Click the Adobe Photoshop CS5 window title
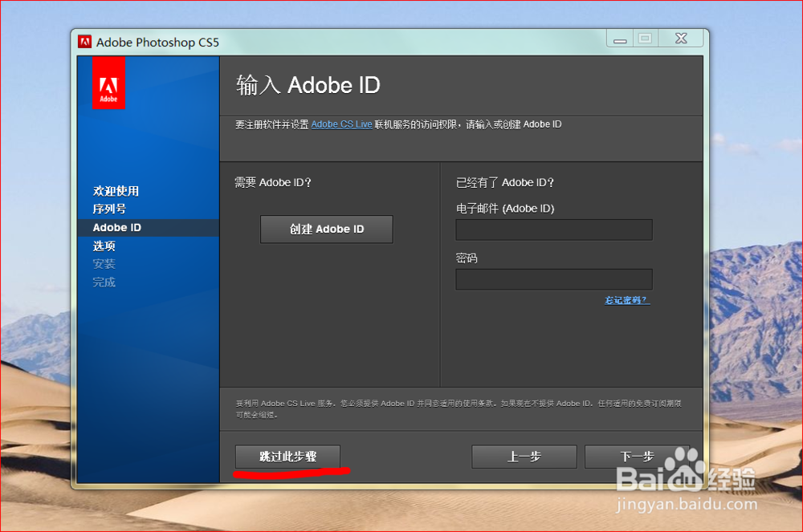Screen dimensions: 803x532 pos(157,43)
